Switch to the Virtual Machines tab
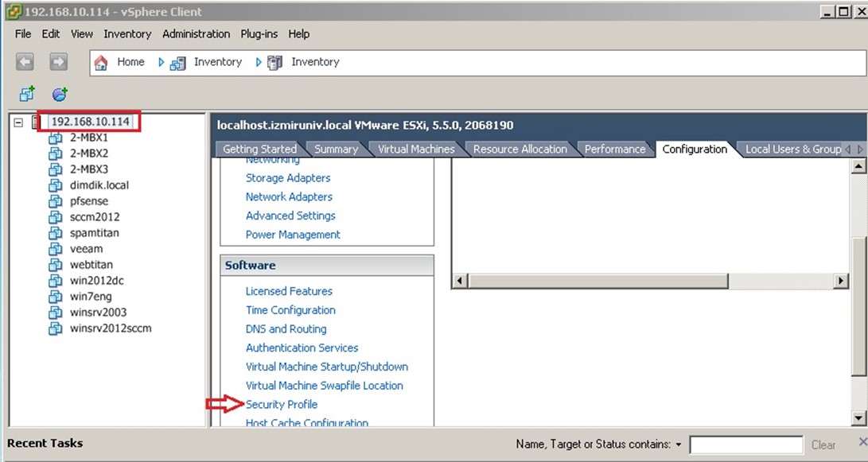This screenshot has width=868, height=462. coord(416,149)
